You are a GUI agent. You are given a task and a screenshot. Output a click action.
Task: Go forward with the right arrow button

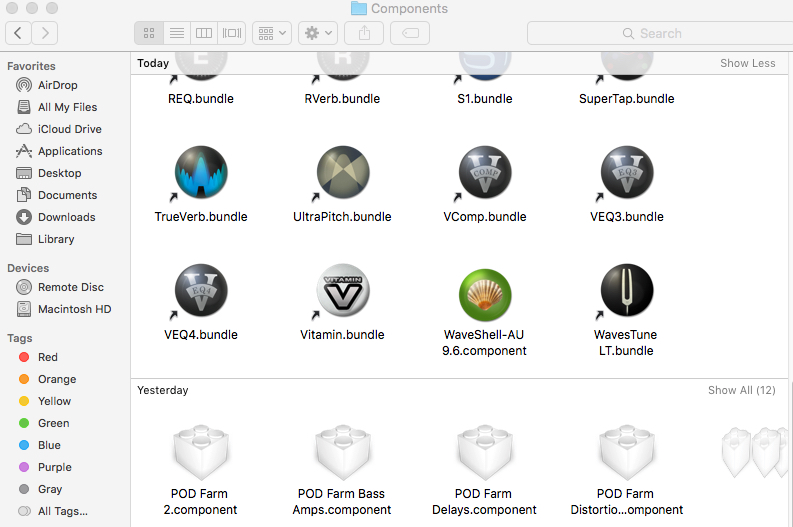tap(45, 33)
